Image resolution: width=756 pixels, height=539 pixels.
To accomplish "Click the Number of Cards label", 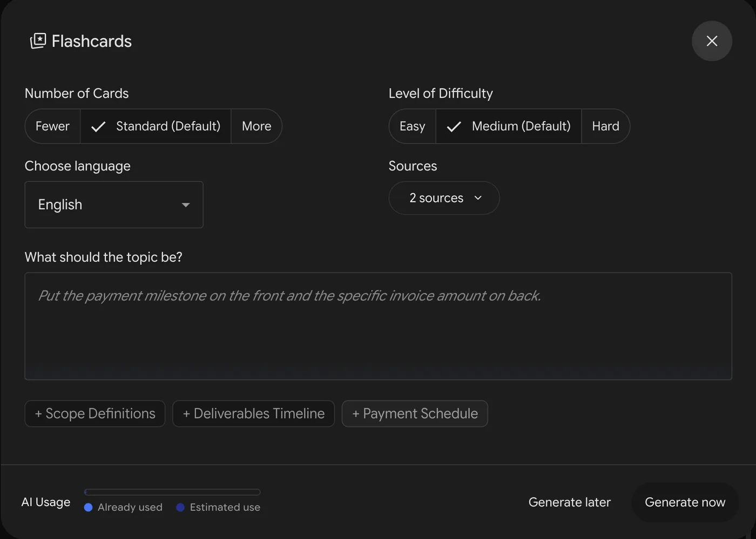I will click(77, 93).
